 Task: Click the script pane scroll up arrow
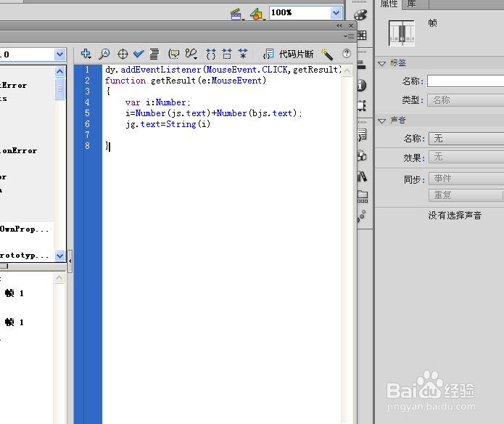tap(347, 70)
